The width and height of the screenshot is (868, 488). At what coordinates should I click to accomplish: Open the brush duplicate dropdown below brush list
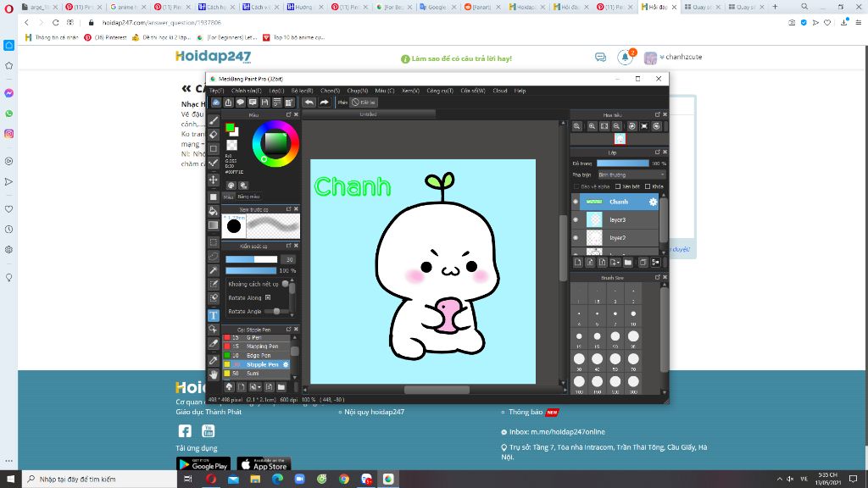click(254, 387)
